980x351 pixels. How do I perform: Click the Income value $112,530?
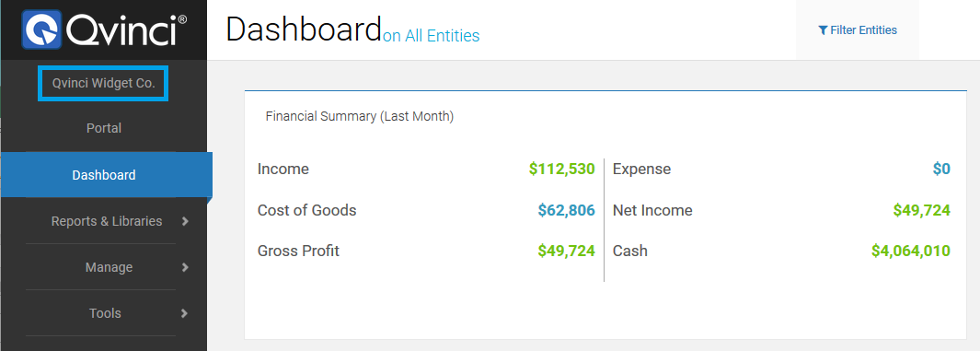click(562, 169)
